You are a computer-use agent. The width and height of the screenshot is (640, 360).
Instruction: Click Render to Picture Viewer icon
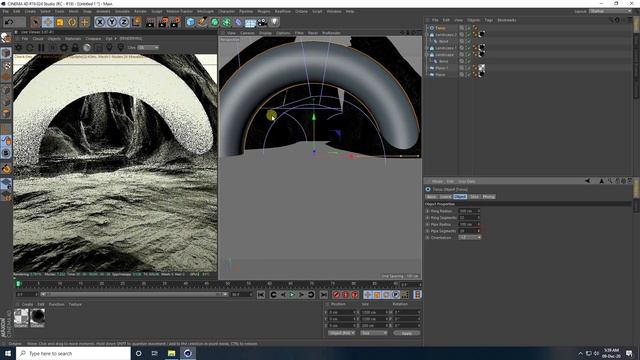coord(163,22)
